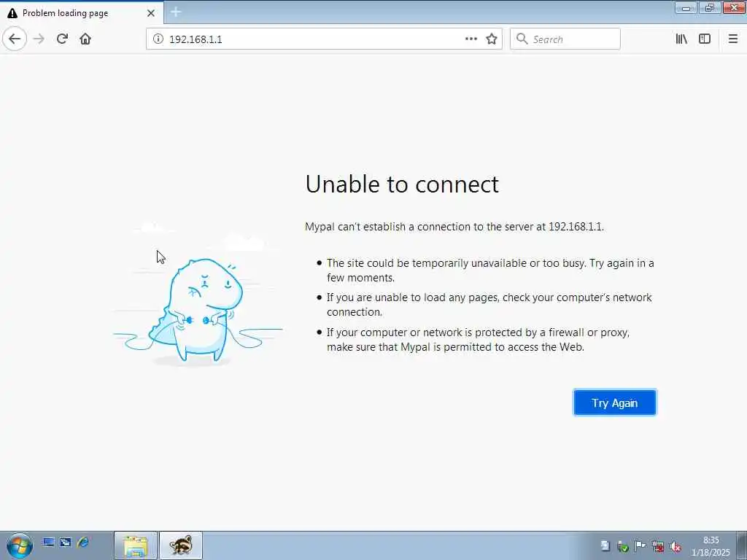Go back to the previous page
This screenshot has height=560, width=747.
[15, 39]
